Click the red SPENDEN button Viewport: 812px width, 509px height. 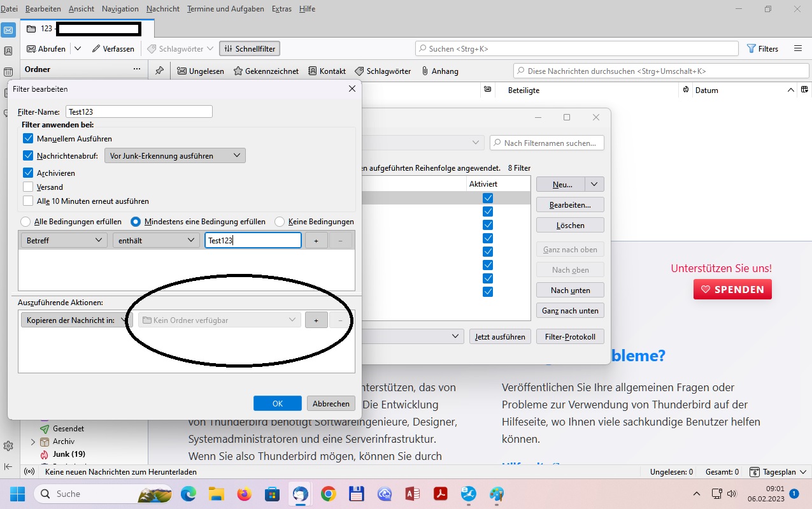pyautogui.click(x=732, y=289)
